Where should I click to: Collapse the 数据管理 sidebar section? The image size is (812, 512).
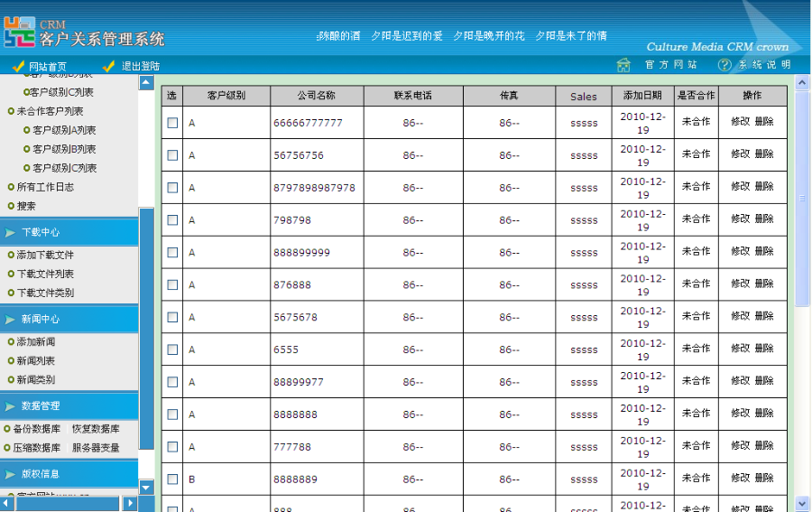tap(69, 405)
